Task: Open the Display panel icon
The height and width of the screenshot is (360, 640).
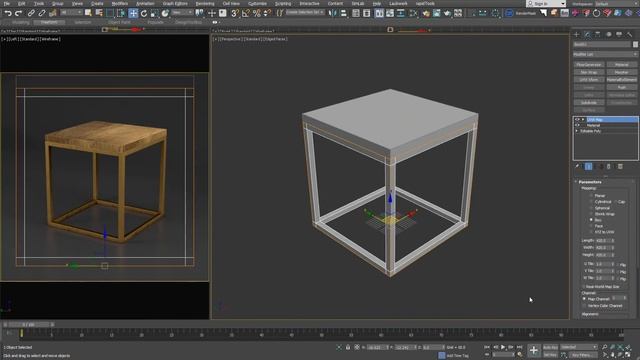Action: [x=619, y=34]
